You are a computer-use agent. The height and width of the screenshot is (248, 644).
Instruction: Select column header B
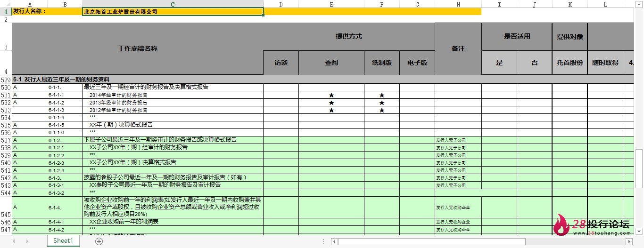pos(65,4)
